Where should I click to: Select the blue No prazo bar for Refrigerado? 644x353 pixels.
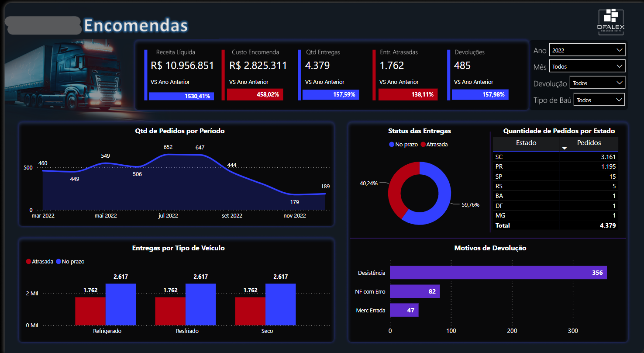(121, 305)
